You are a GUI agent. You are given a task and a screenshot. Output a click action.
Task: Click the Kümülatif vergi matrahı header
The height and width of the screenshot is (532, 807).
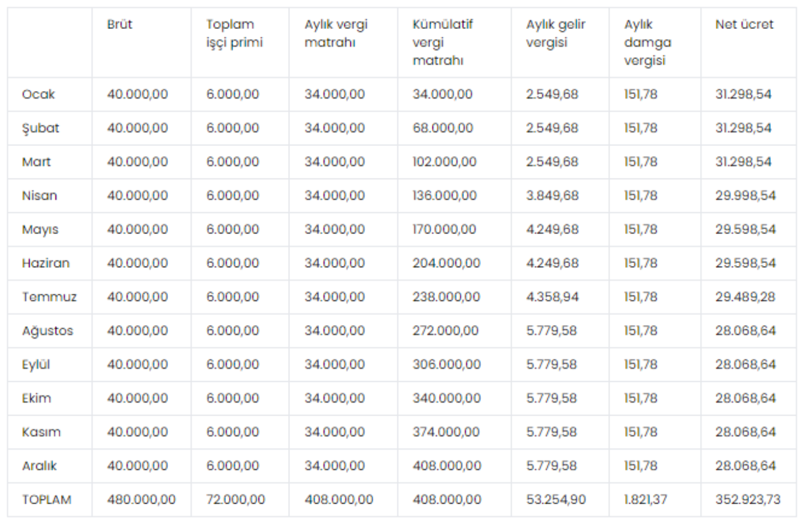[443, 42]
